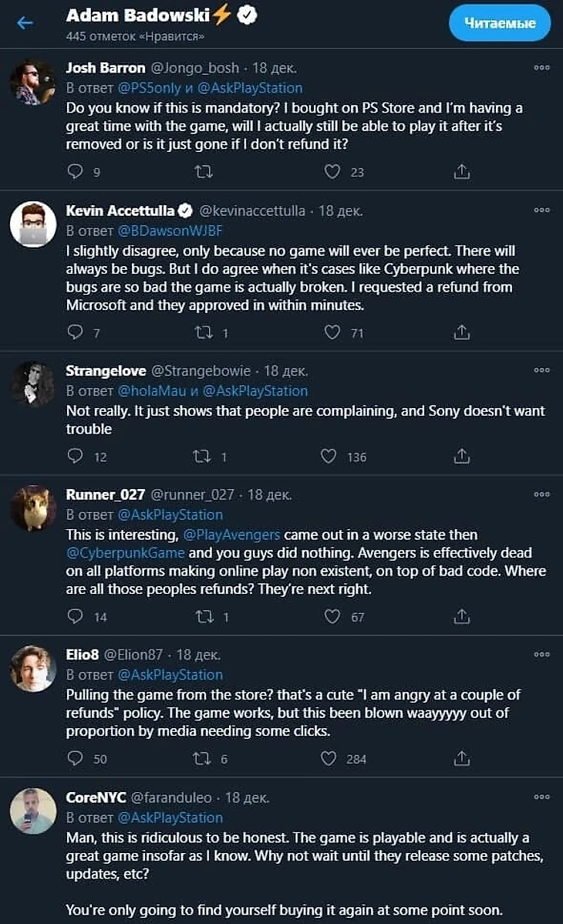Retweet Elio8's tweet
Viewport: 563px width, 924px height.
(202, 758)
